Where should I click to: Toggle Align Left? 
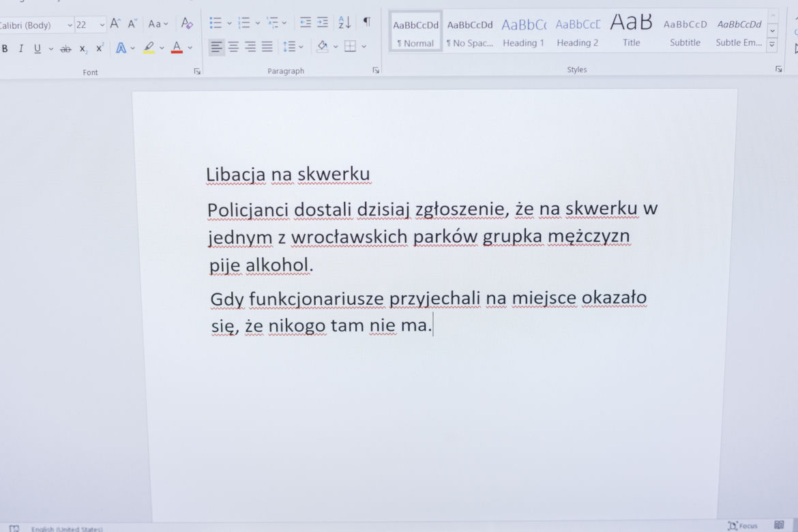216,47
